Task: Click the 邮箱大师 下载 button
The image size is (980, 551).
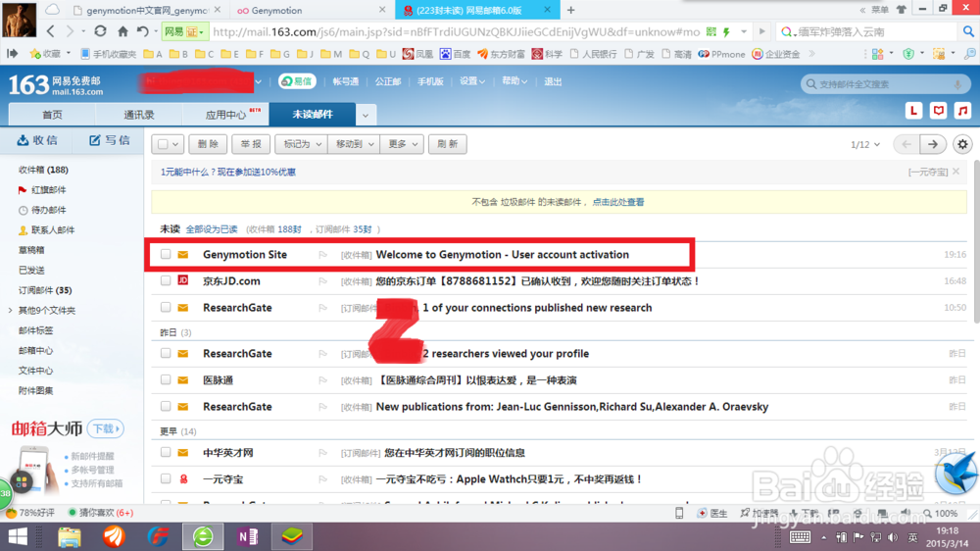Action: [x=105, y=428]
